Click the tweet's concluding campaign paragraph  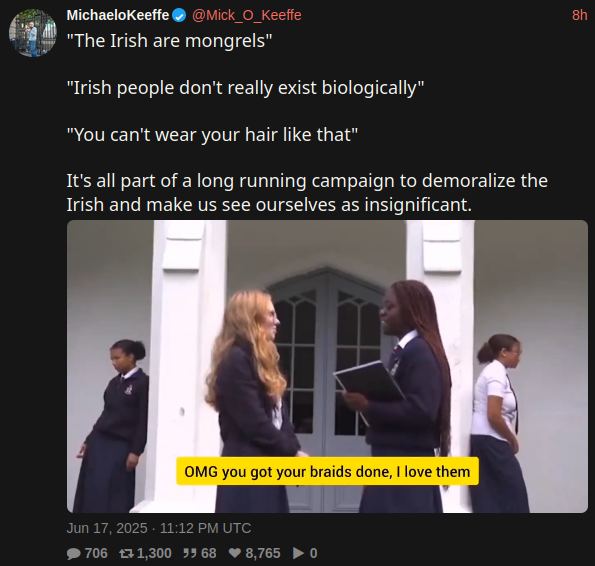click(307, 193)
